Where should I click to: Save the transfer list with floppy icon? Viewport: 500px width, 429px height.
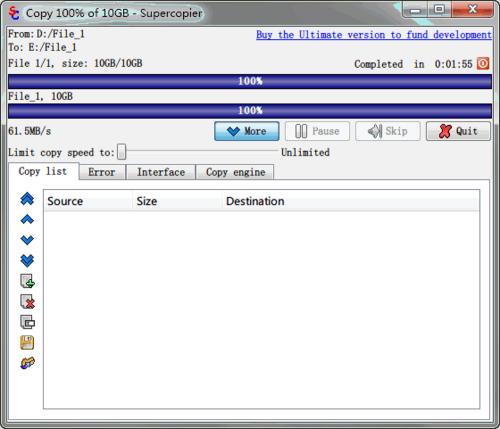point(27,343)
